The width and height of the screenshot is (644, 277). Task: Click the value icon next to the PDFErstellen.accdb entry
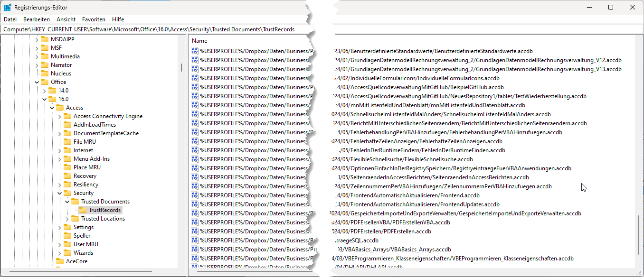(x=194, y=231)
